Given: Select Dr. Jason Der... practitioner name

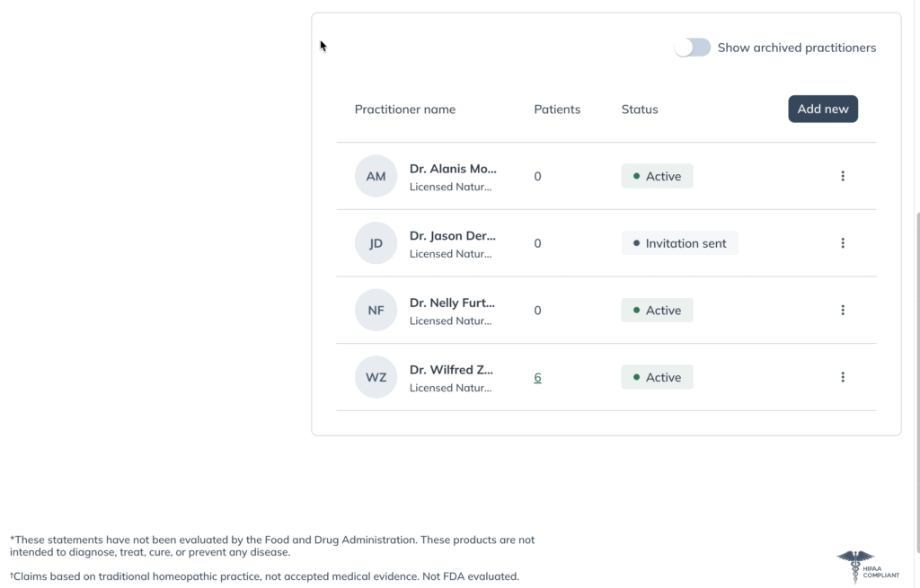Looking at the screenshot, I should coord(453,236).
